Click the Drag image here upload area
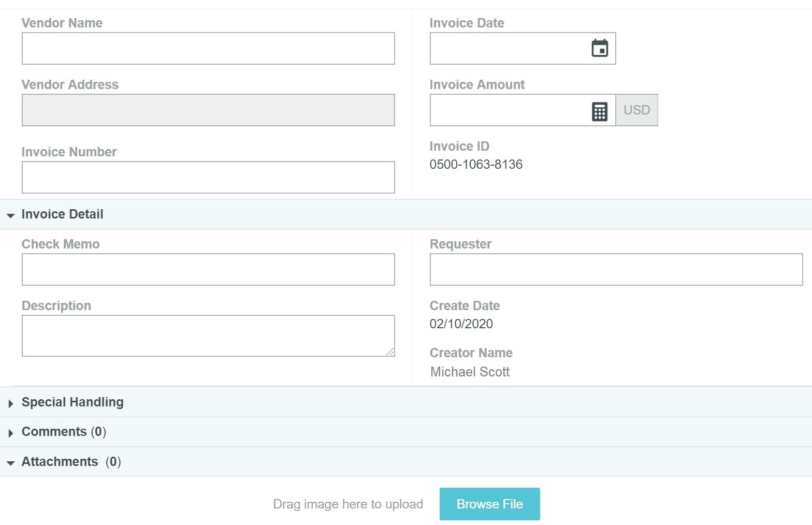This screenshot has height=525, width=812. coord(348,504)
